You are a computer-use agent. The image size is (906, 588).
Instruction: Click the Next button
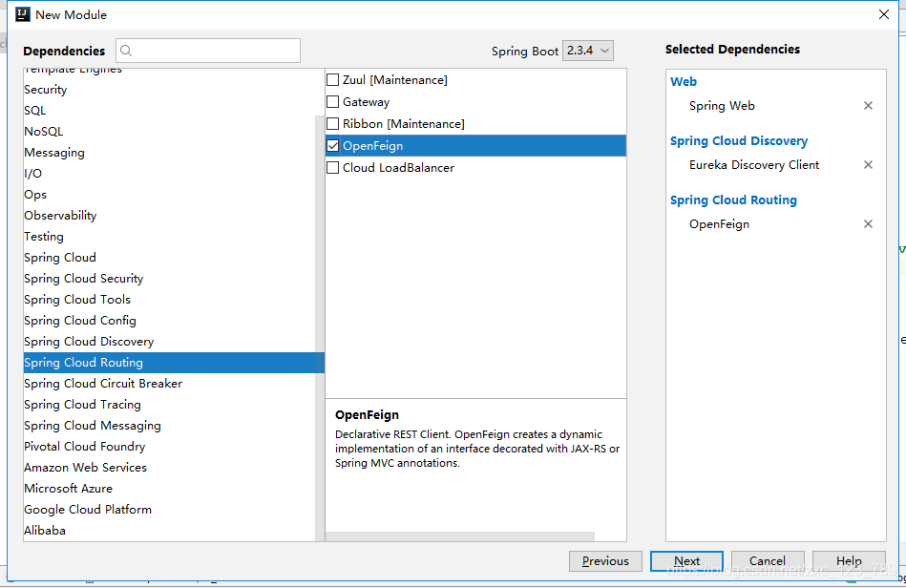[x=686, y=561]
